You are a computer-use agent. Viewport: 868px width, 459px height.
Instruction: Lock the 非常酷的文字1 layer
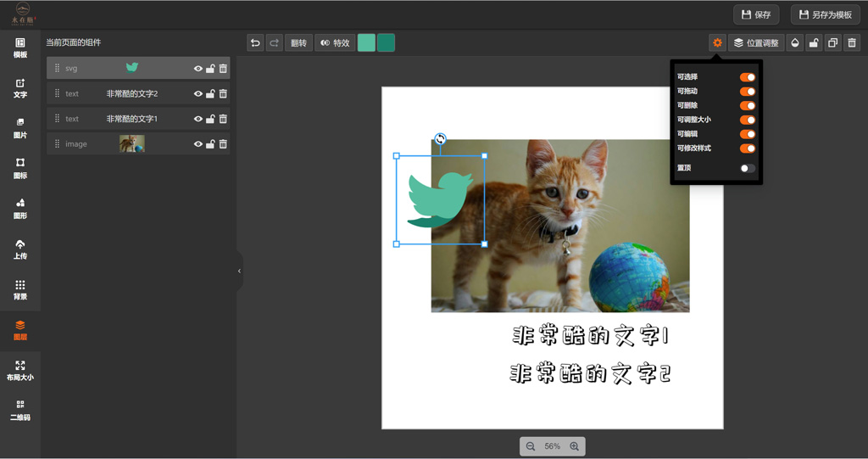point(210,119)
